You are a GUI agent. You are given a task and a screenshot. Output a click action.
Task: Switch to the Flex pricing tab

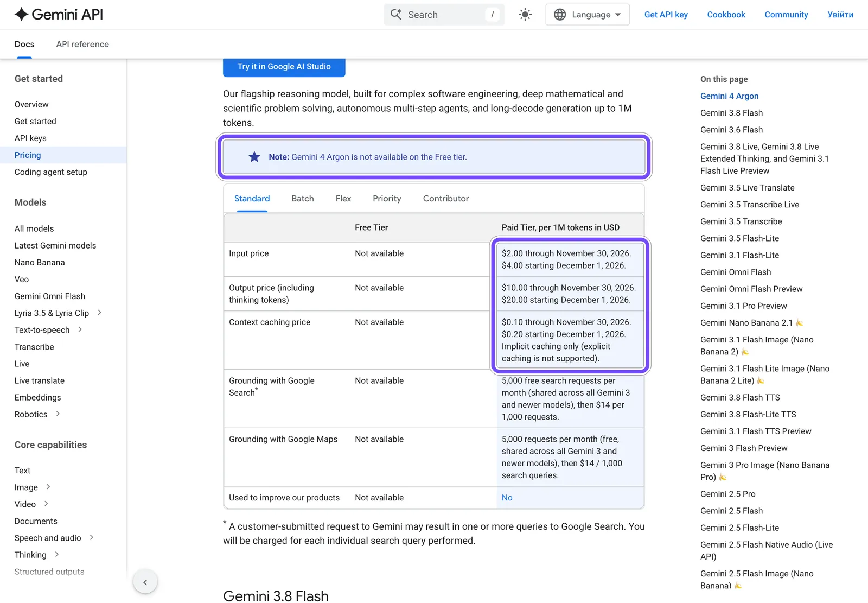click(x=343, y=199)
